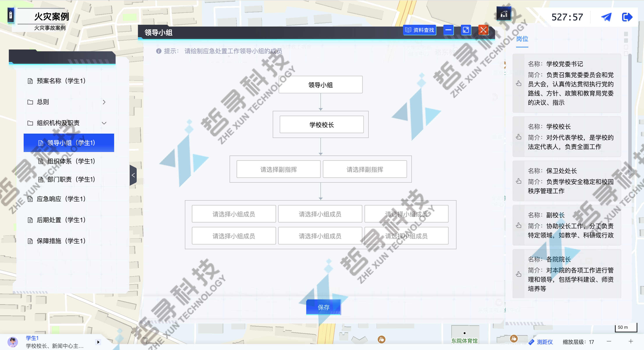Click the battery-like icon left of 火灾案例
644x350 pixels.
11,16
